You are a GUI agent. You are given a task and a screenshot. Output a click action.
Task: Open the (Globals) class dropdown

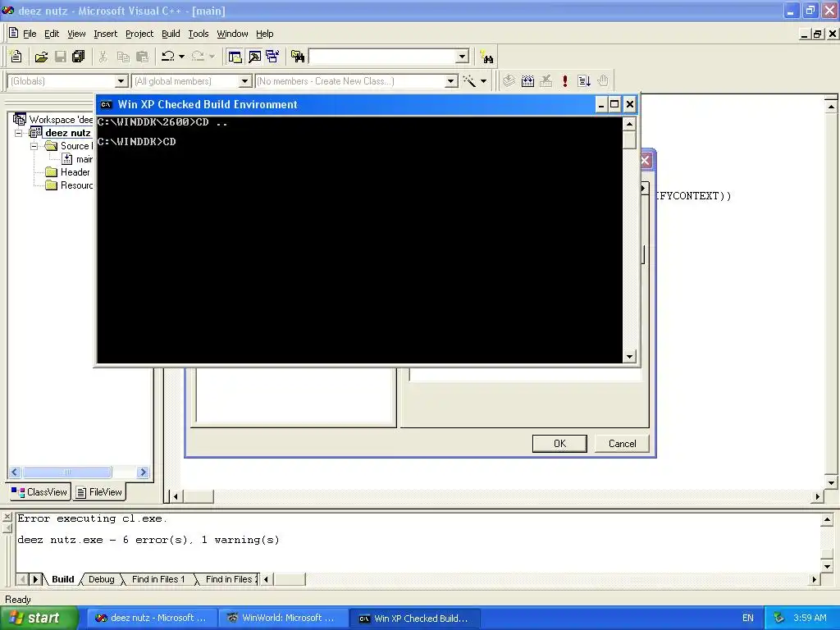pos(121,81)
